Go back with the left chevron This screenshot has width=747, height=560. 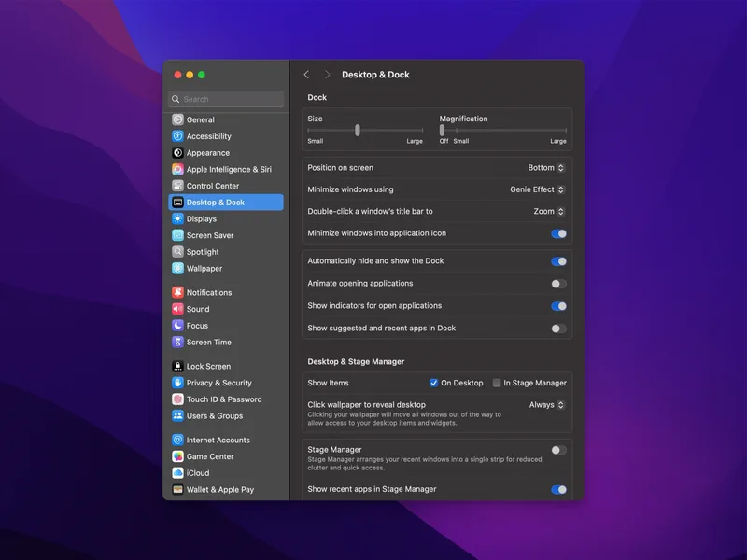306,75
